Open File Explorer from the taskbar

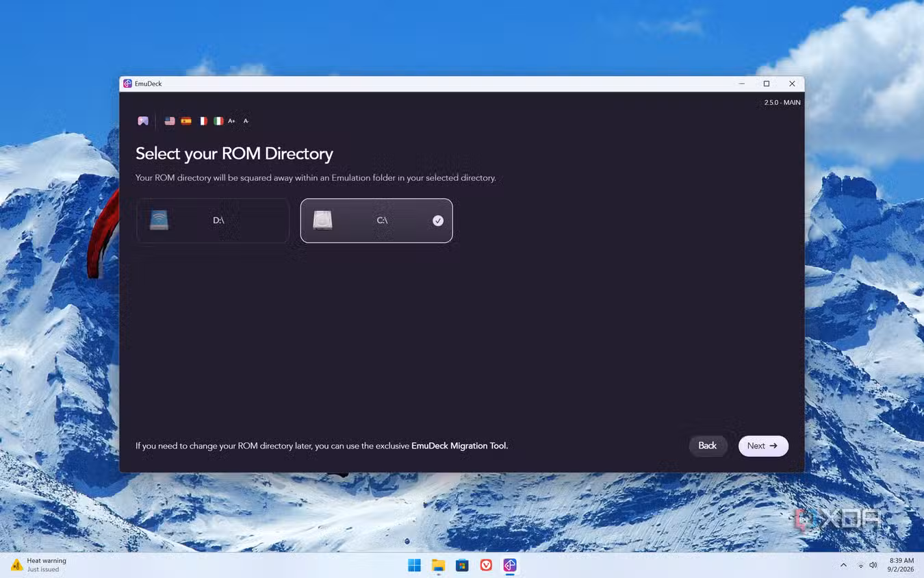click(x=438, y=565)
